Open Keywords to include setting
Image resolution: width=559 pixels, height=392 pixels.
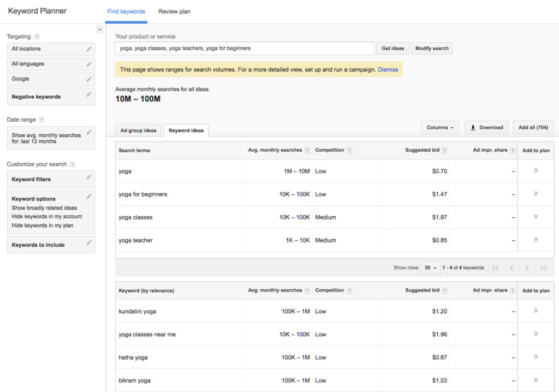point(51,245)
